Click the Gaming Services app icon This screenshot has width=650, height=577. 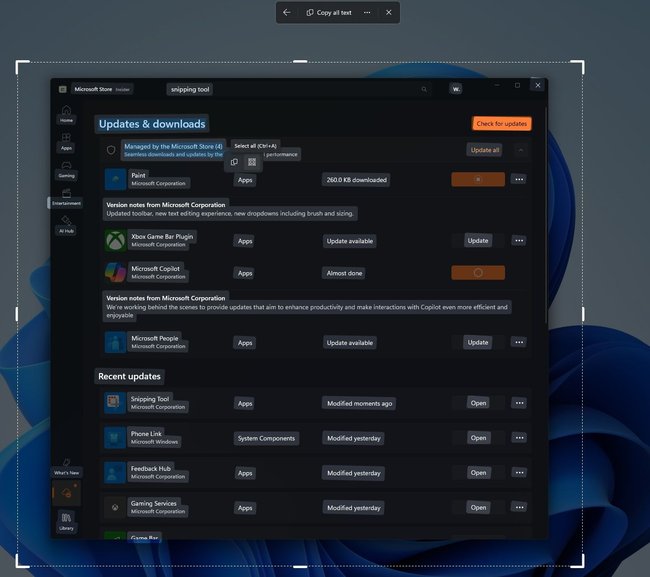coord(115,507)
